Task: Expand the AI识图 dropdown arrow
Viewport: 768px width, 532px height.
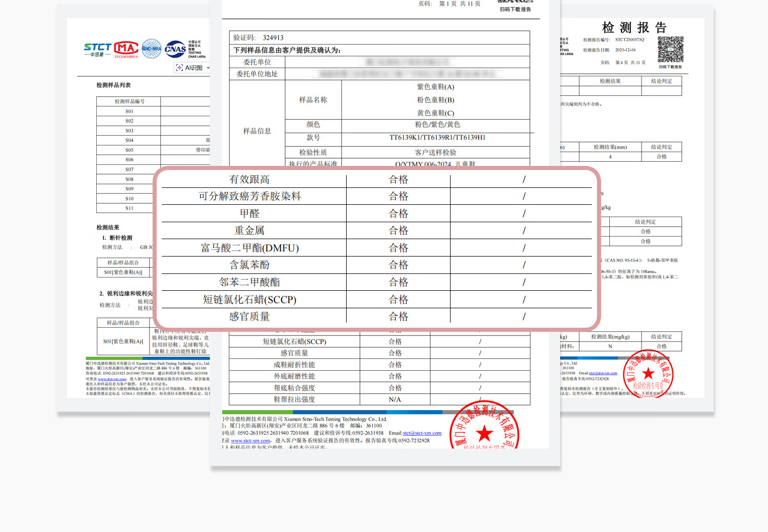Action: [208, 68]
